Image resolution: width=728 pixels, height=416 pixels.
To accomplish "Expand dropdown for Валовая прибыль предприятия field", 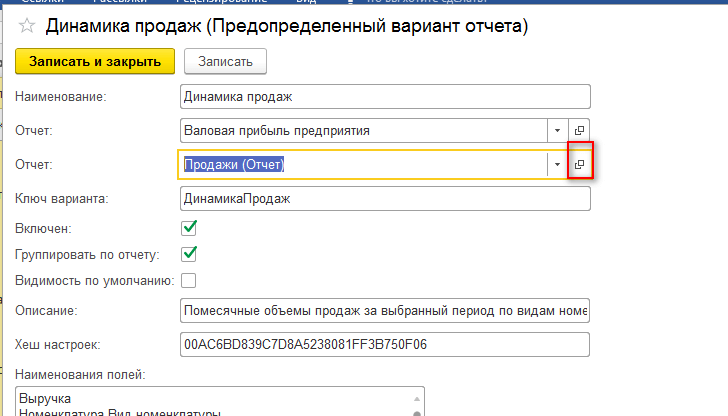I will [x=556, y=130].
